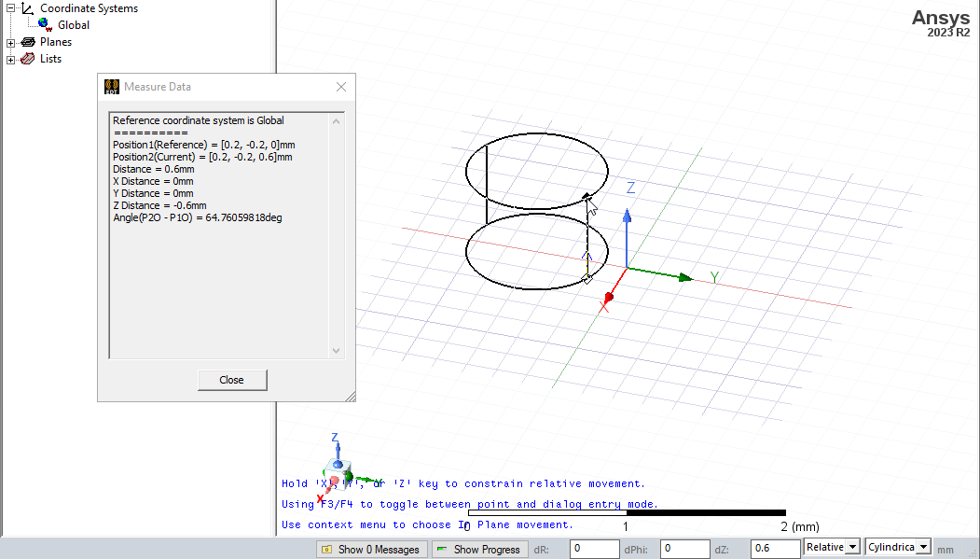Click the Planes icon in the tree
Screen dimensions: 980x559
(x=28, y=41)
